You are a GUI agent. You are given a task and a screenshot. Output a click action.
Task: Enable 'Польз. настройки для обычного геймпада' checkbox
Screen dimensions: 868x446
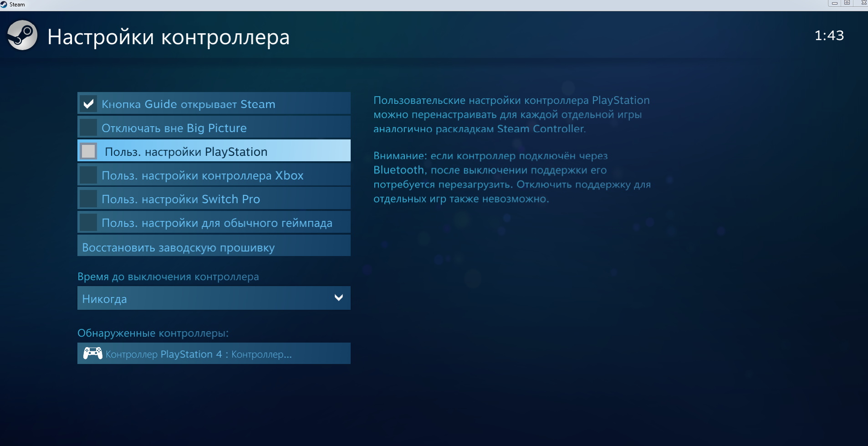tap(88, 222)
